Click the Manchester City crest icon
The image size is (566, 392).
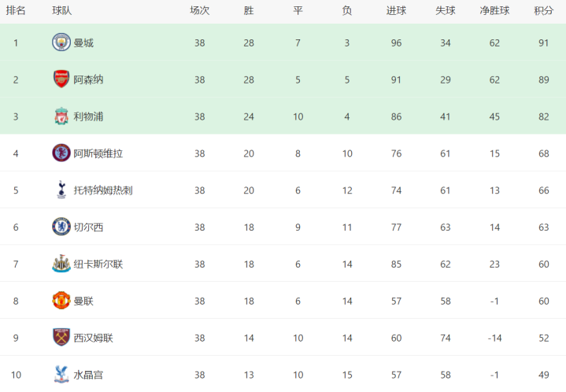(x=61, y=43)
